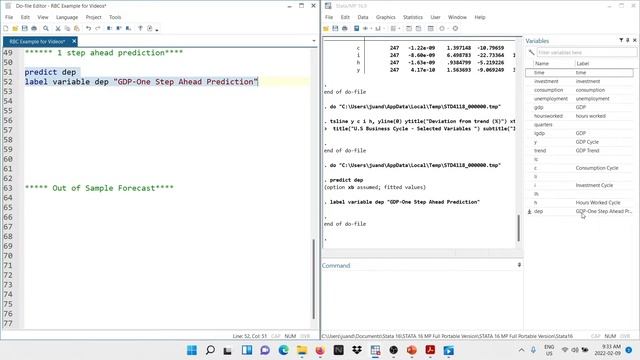Open User menu in Stata window
This screenshot has height=360, width=640.
[436, 17]
